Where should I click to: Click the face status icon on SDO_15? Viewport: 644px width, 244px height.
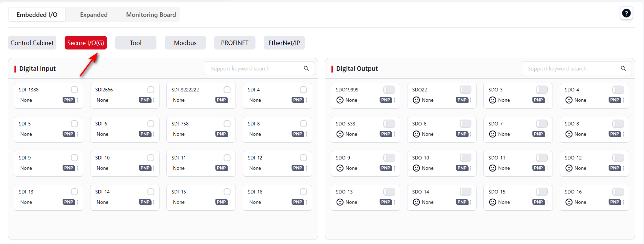492,202
